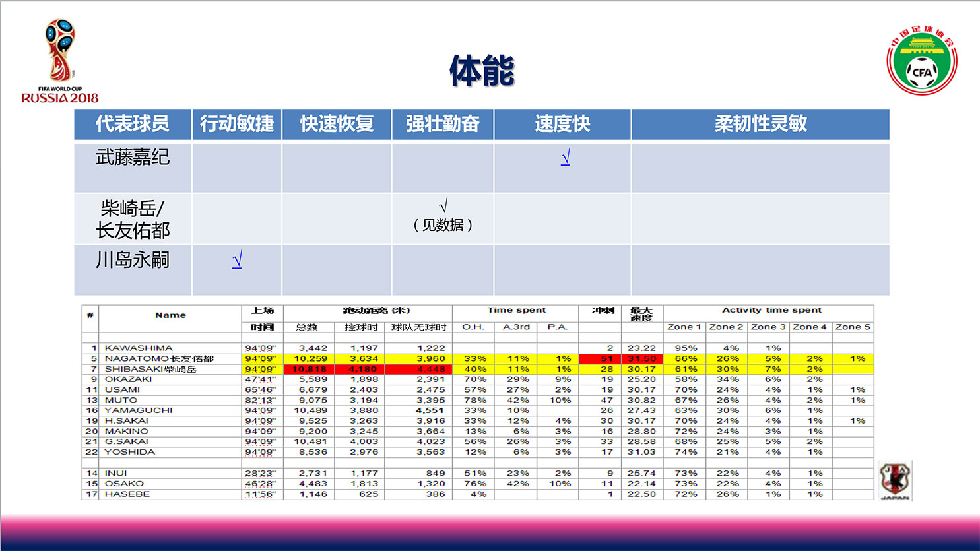Click the green CFA football association emblem

pyautogui.click(x=921, y=61)
